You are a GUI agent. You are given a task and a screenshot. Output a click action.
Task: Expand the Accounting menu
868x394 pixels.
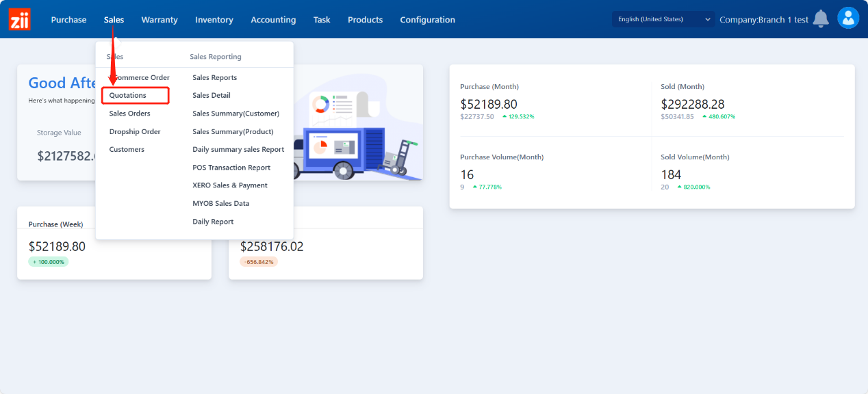273,20
